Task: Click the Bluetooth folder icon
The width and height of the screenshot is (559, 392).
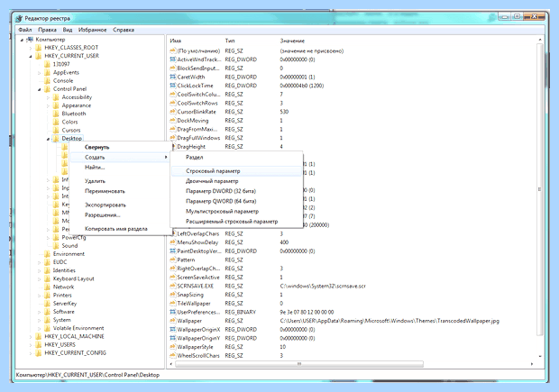Action: [x=56, y=114]
